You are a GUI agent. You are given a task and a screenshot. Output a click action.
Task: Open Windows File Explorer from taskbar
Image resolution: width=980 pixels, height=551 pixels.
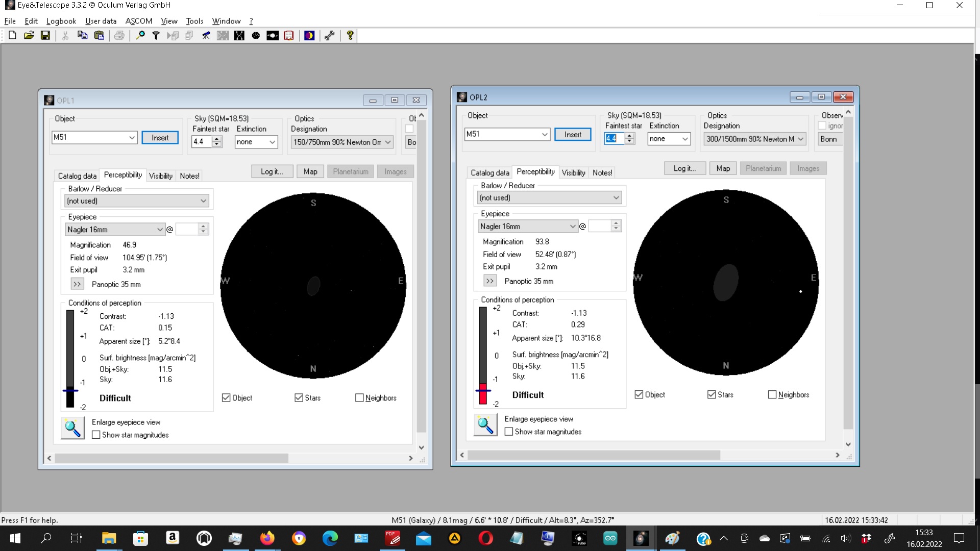pos(109,538)
